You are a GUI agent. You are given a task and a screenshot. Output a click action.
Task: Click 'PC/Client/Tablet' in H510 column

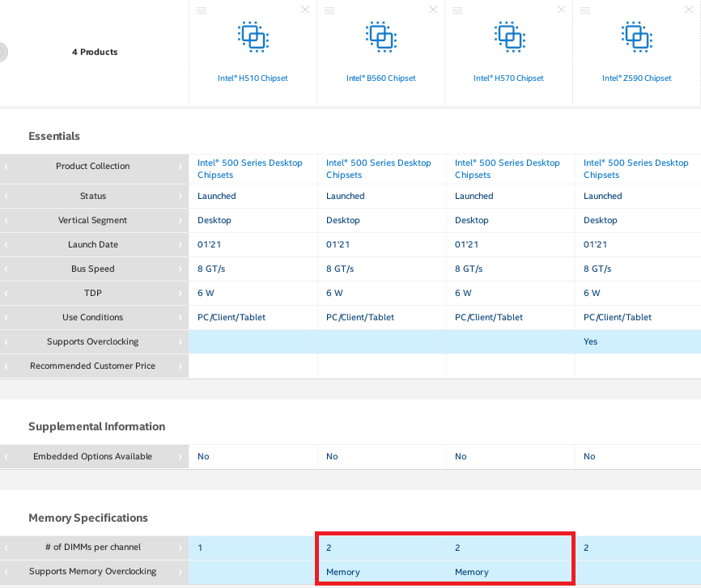(x=232, y=317)
